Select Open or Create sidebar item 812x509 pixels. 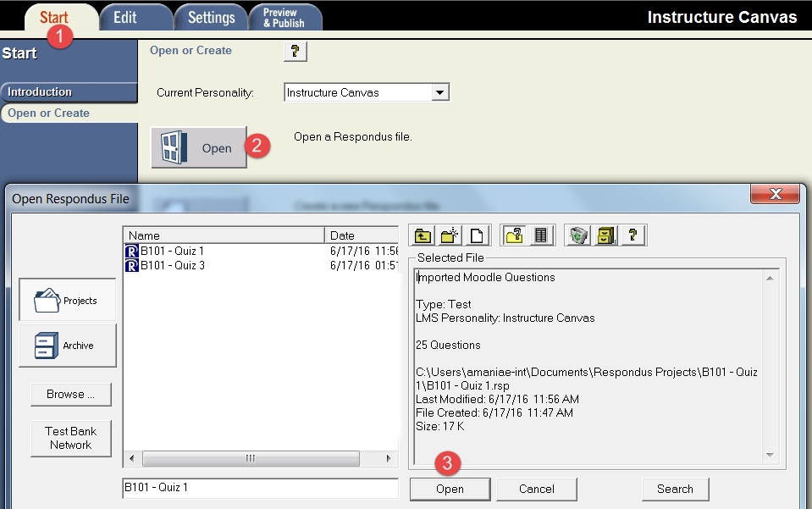[x=69, y=113]
